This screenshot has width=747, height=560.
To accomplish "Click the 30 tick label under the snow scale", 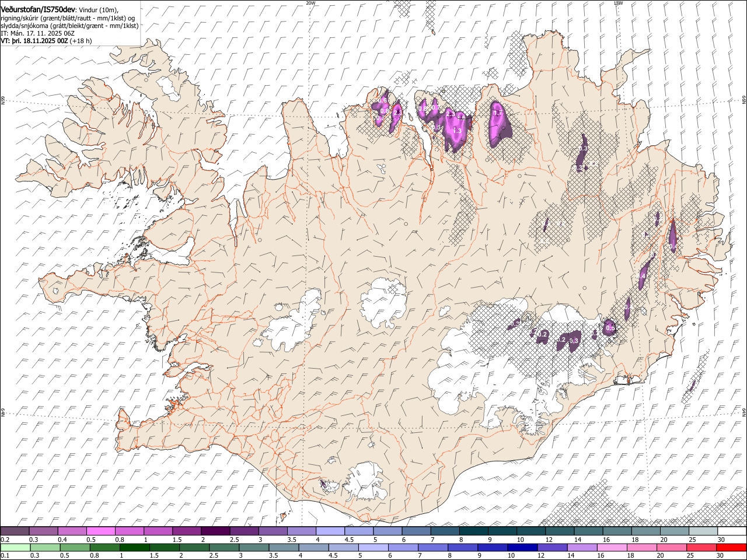I will click(721, 540).
